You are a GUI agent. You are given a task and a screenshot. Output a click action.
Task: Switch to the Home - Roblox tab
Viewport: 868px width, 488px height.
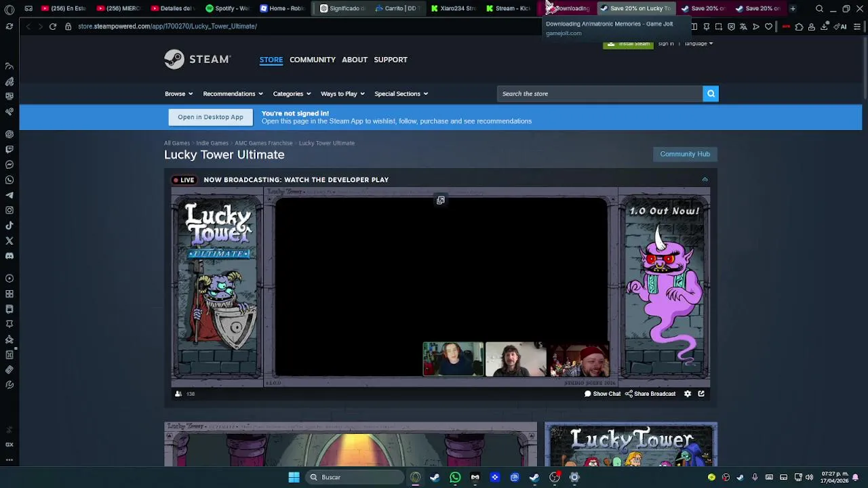(283, 9)
